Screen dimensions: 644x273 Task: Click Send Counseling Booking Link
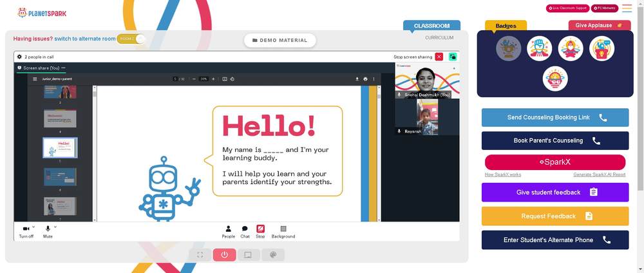[555, 117]
